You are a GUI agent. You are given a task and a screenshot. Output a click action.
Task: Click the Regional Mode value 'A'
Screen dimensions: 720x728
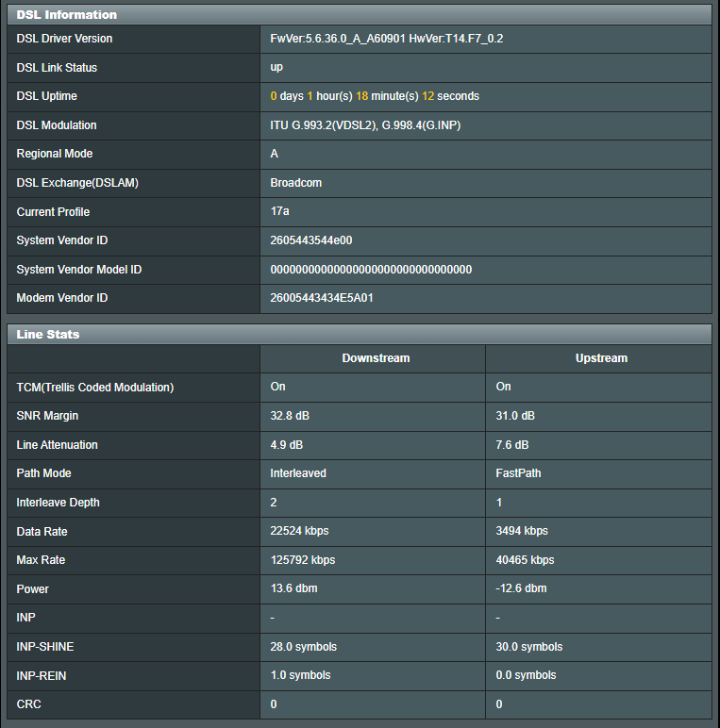pyautogui.click(x=274, y=154)
